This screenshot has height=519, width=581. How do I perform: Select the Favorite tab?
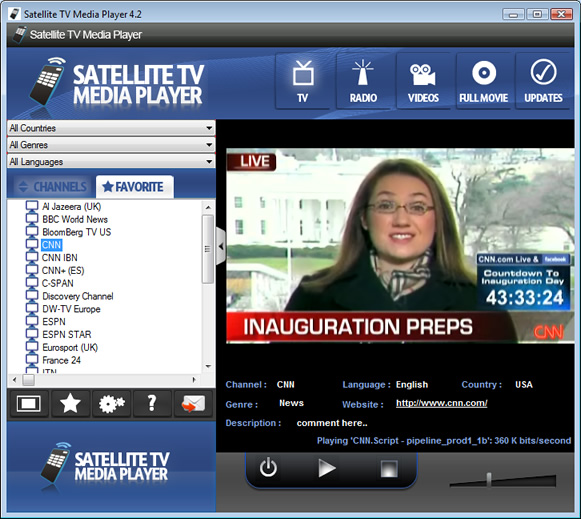134,187
